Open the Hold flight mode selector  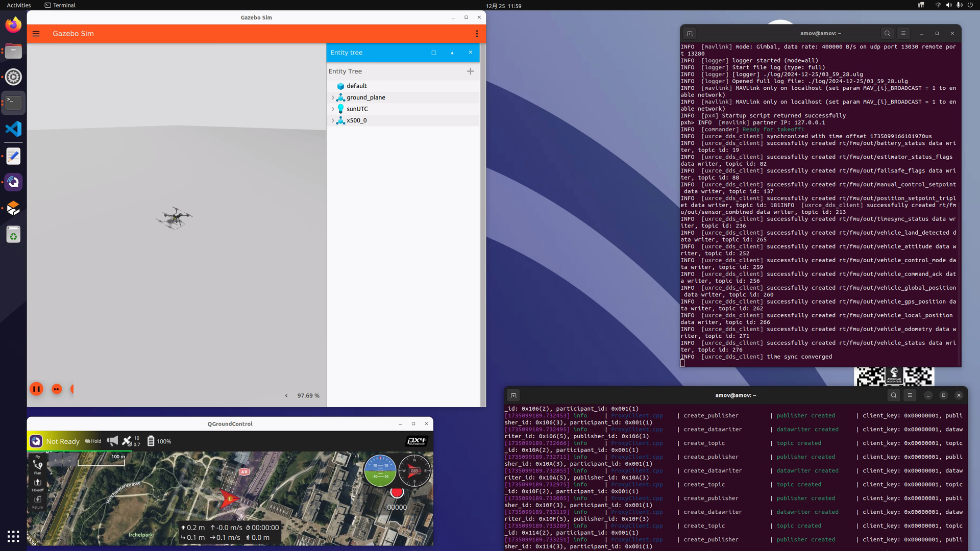pyautogui.click(x=93, y=441)
